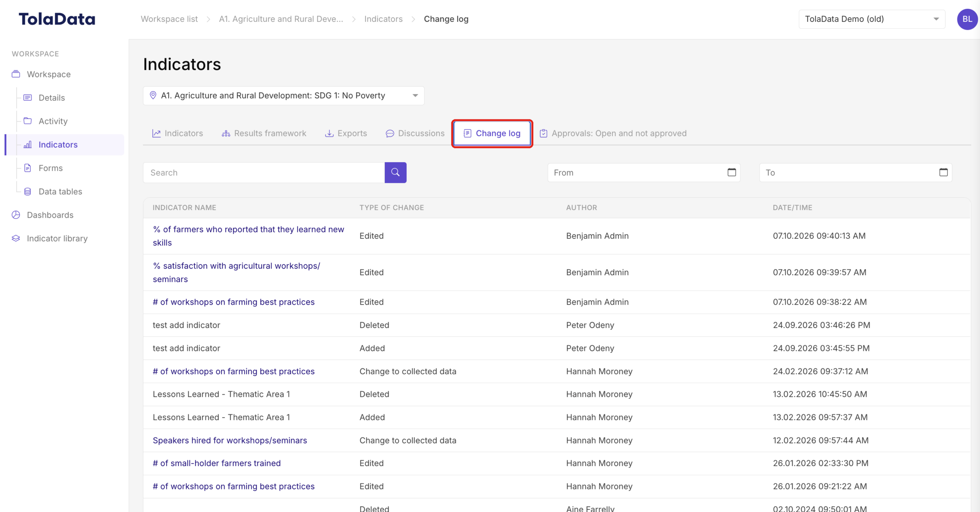Click the search magnifier button
Viewport: 980px width, 512px height.
(x=395, y=173)
